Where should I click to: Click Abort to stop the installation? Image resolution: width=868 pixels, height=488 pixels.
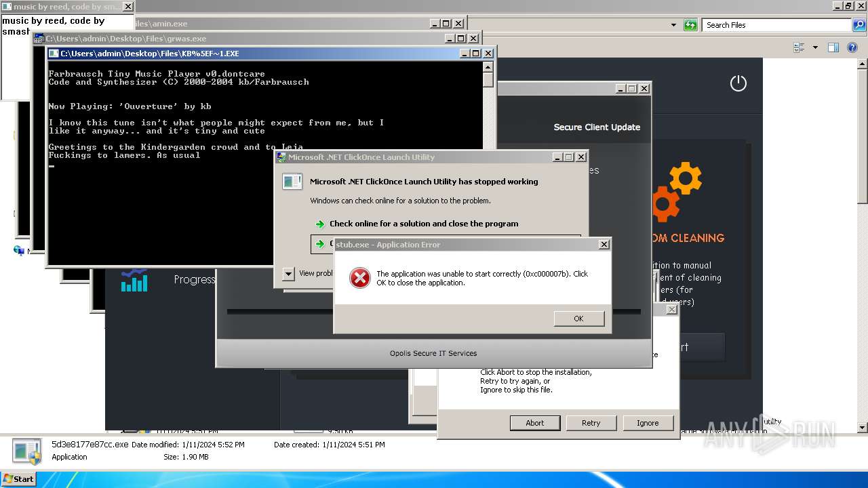pos(535,423)
